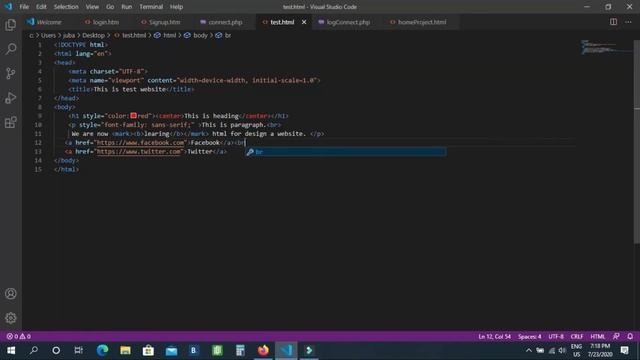Click the juba breadcrumb segment
640x360 pixels.
click(69, 36)
